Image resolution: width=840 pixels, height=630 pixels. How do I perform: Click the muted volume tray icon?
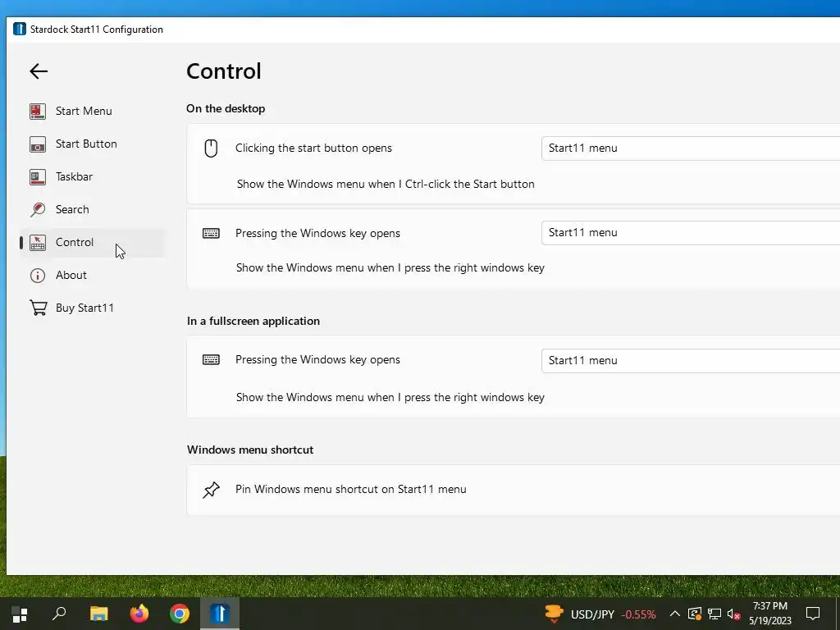click(734, 614)
